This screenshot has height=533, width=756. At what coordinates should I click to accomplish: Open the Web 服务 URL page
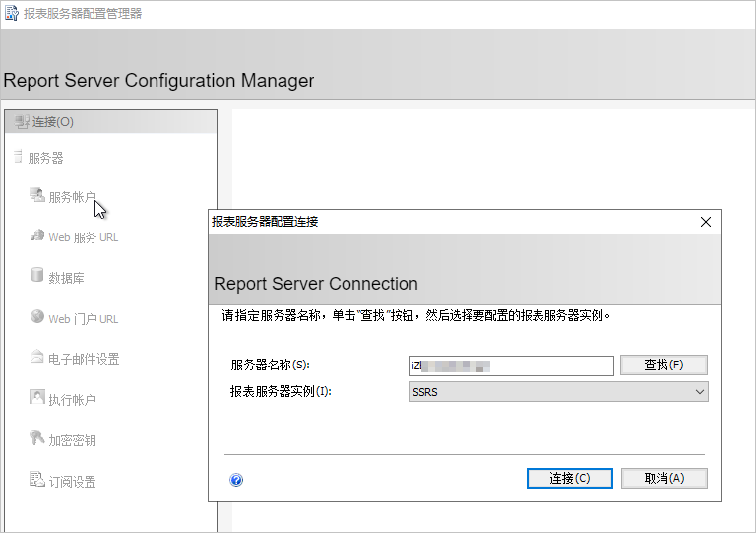(84, 237)
